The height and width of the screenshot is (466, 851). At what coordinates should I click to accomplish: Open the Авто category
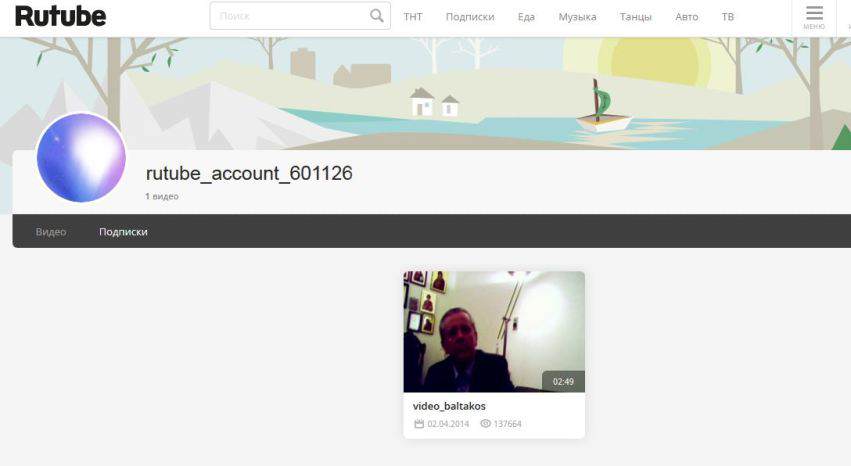[x=687, y=17]
